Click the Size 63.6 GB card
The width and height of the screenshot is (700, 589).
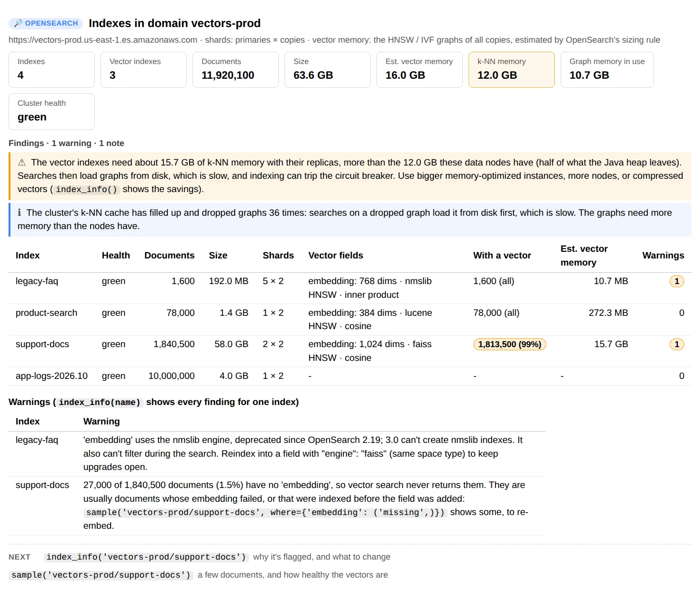click(x=328, y=70)
